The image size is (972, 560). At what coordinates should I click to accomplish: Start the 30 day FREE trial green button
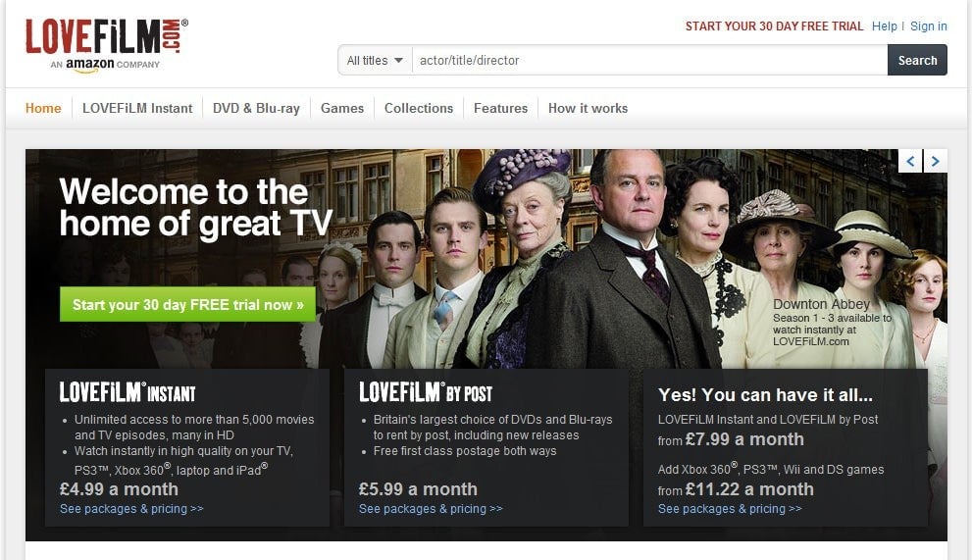click(188, 304)
